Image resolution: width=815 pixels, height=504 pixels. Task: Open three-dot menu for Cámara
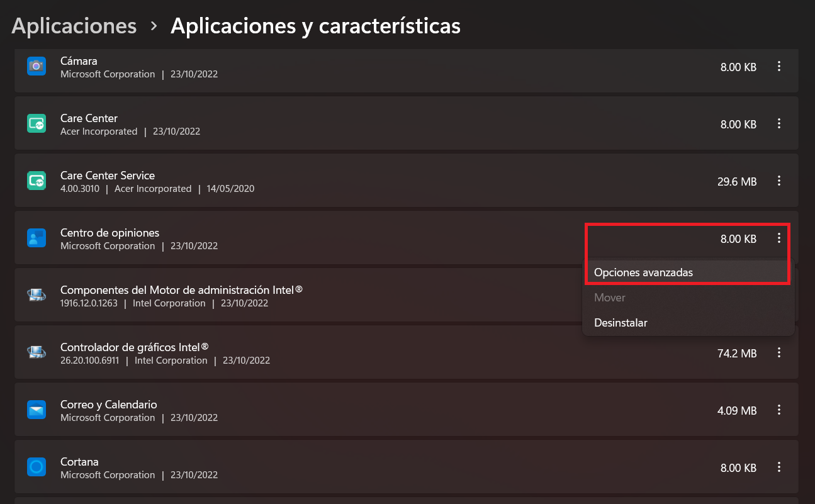(x=779, y=66)
